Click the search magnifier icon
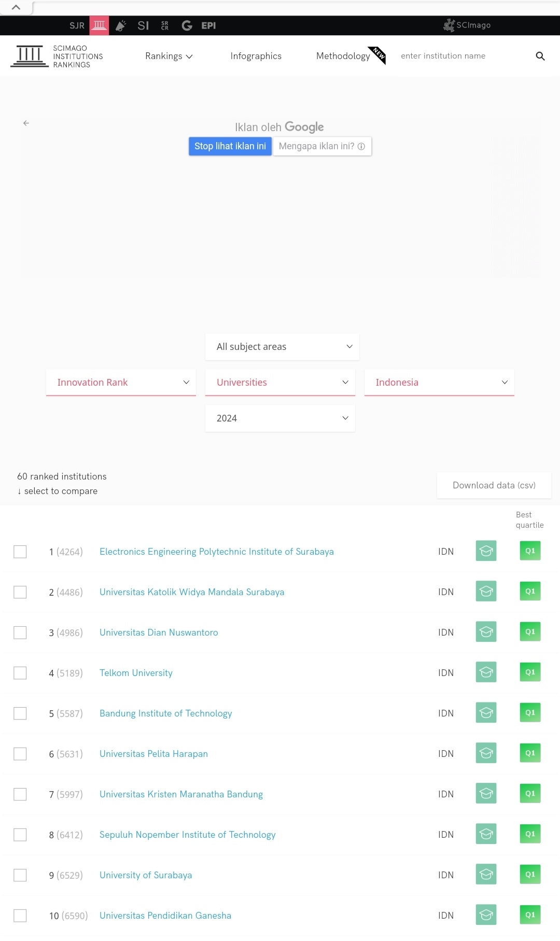 [540, 56]
